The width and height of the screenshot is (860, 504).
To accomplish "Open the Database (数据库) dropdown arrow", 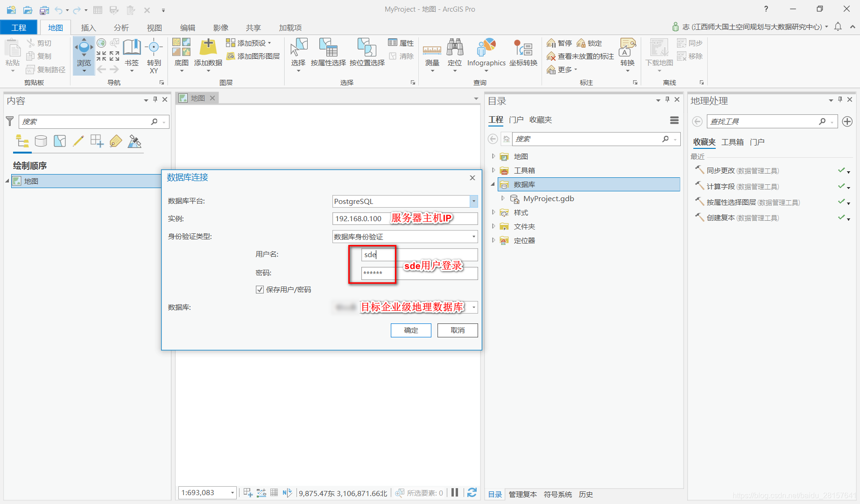I will [473, 307].
